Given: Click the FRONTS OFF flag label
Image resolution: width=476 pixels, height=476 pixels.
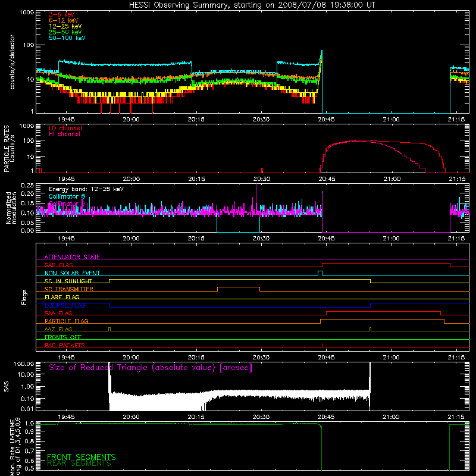Looking at the screenshot, I should (x=63, y=337).
